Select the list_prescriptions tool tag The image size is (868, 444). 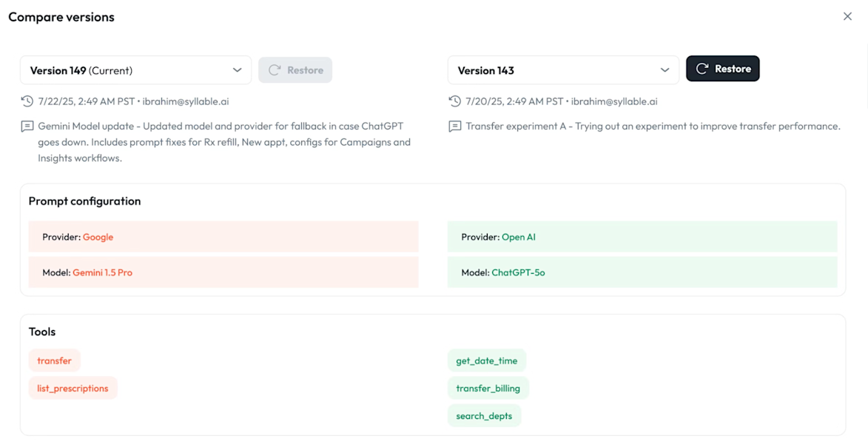[x=73, y=388]
